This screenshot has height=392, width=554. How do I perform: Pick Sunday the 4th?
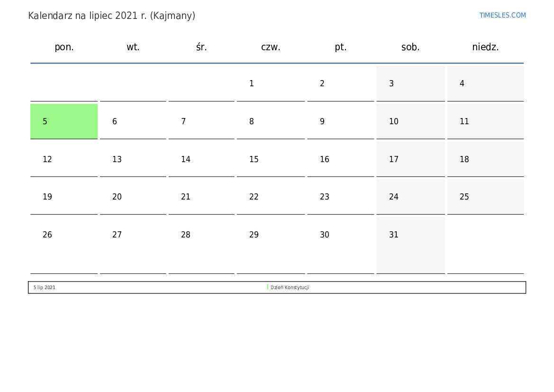pos(485,83)
